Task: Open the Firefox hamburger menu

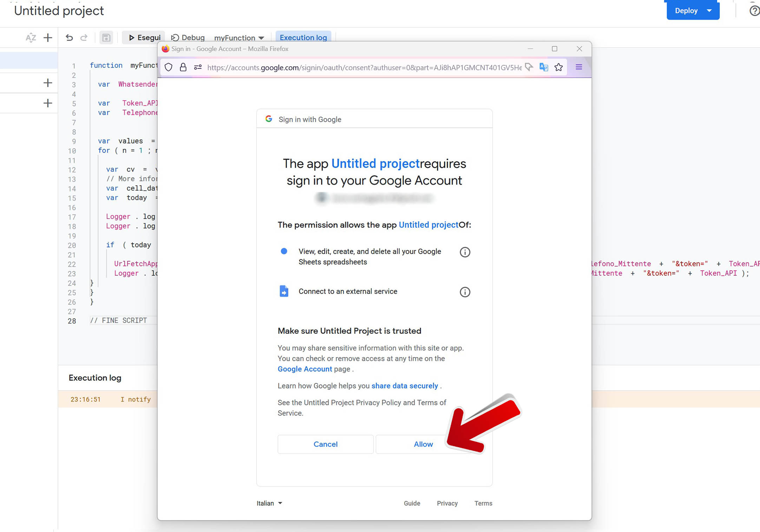Action: click(579, 67)
